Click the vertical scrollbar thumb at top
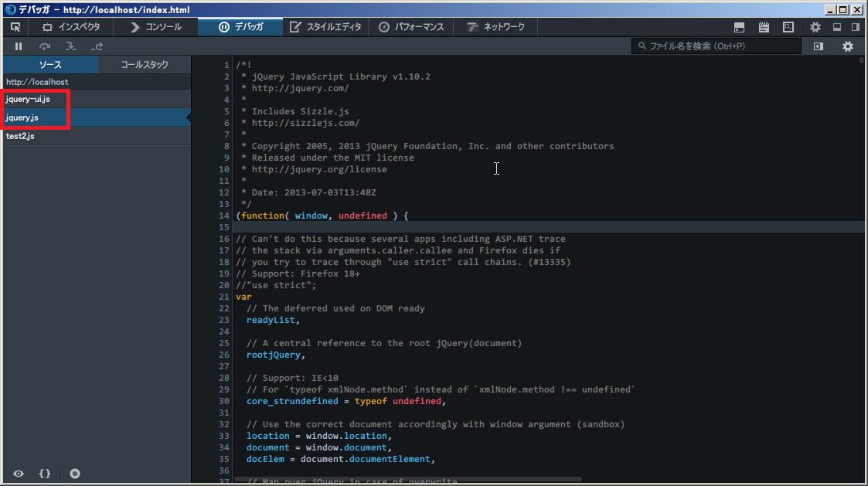 click(x=861, y=59)
